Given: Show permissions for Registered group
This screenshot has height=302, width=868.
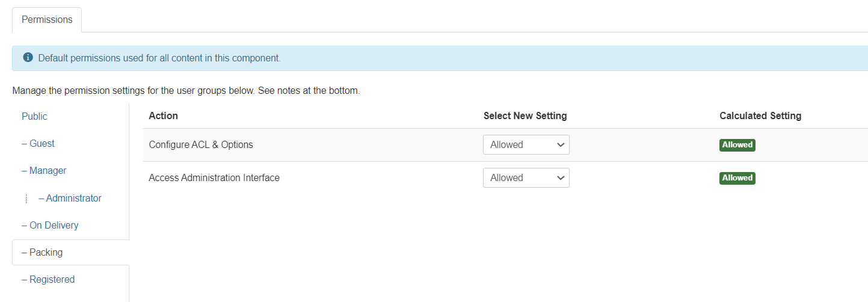Looking at the screenshot, I should click(52, 279).
